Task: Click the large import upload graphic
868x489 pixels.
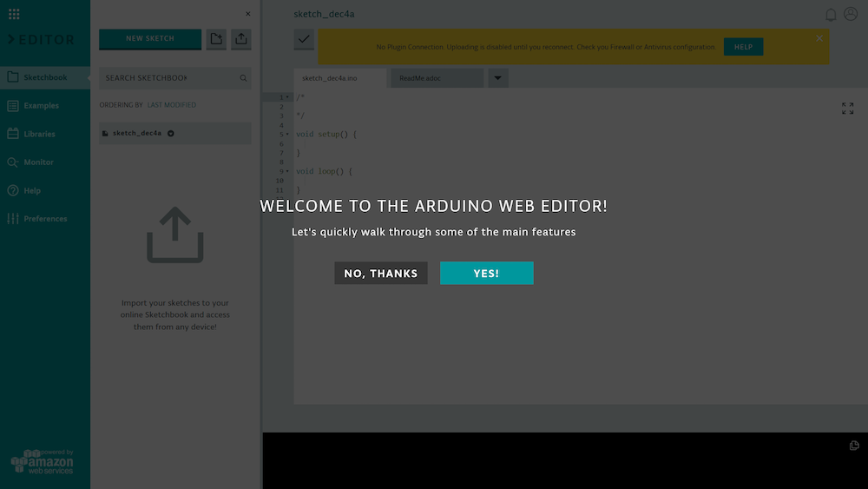Action: pos(175,235)
